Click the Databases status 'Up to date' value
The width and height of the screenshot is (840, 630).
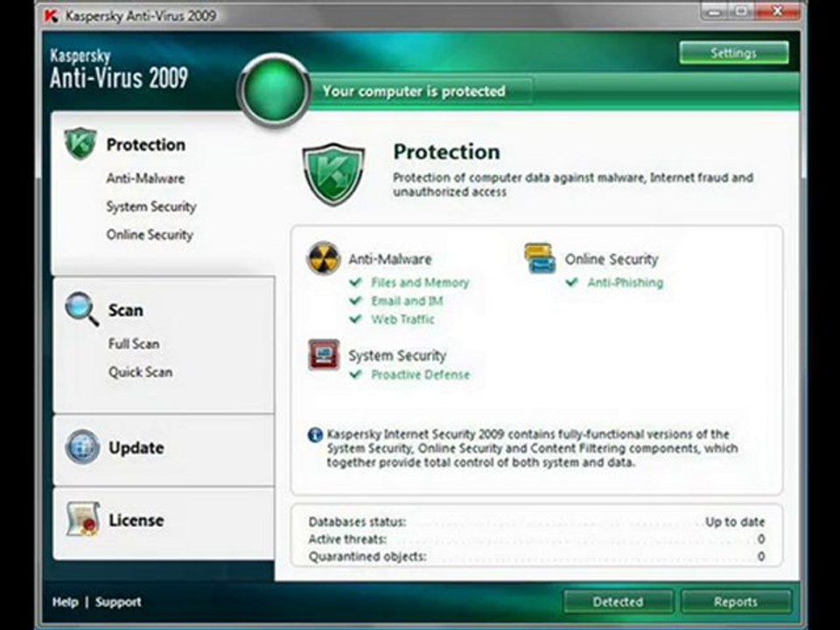click(735, 521)
